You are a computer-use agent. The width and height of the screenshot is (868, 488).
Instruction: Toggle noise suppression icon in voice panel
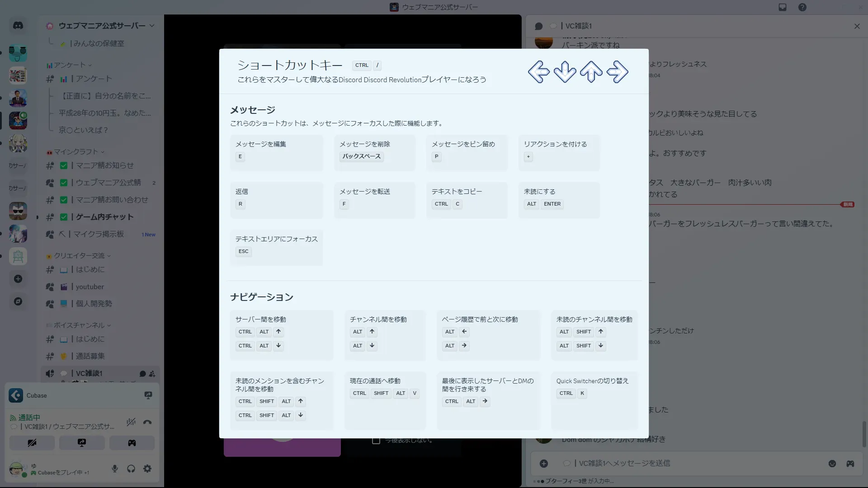[131, 422]
